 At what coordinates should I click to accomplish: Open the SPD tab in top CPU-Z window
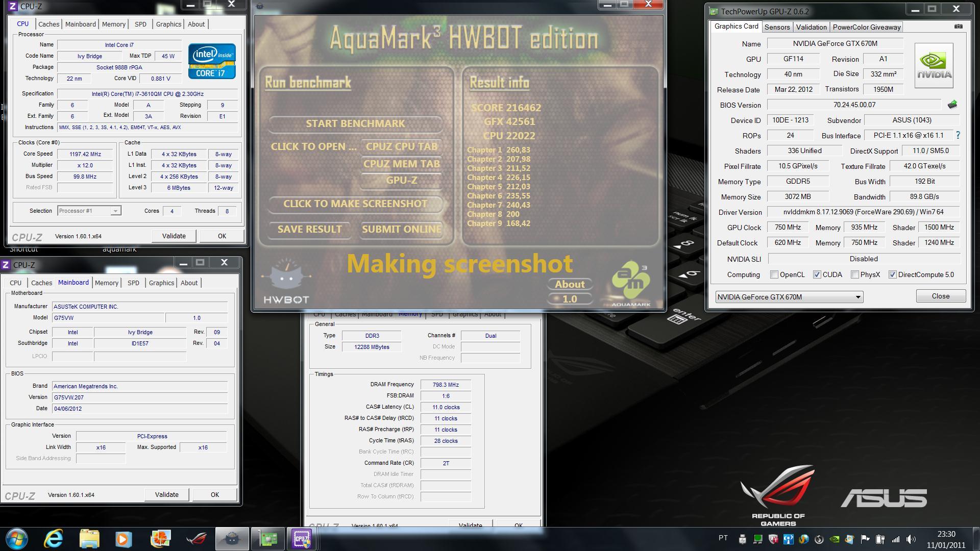[x=140, y=24]
